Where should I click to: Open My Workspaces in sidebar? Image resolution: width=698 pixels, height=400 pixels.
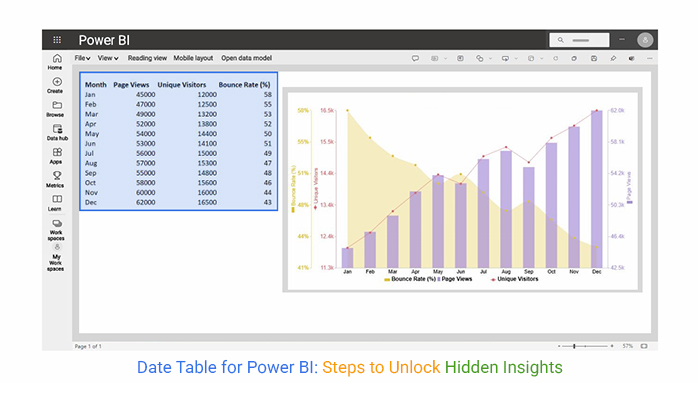57,258
